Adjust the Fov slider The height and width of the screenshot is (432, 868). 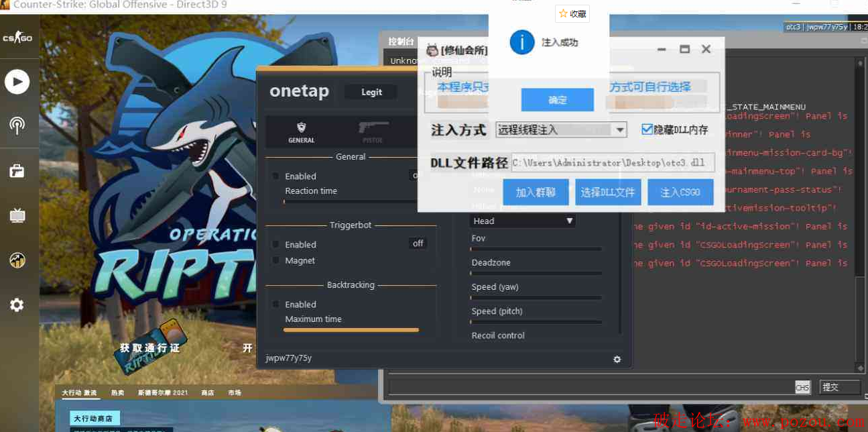536,249
